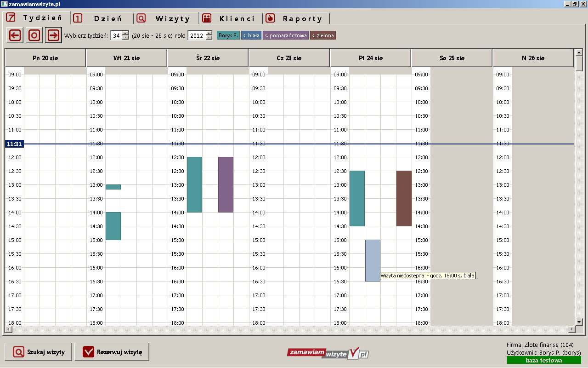Screen dimensions: 588x368
Task: Open Wednesday purple visit block at 12:00
Action: coord(226,184)
